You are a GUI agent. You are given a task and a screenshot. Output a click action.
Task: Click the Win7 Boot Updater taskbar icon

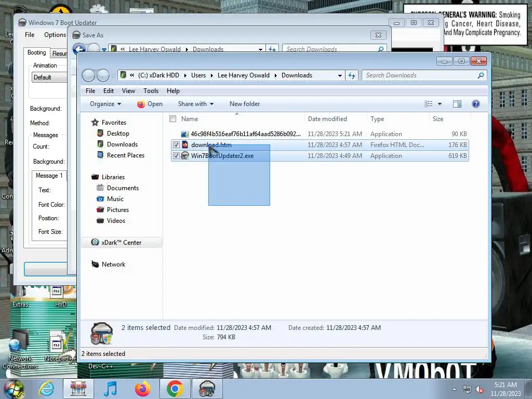[207, 389]
